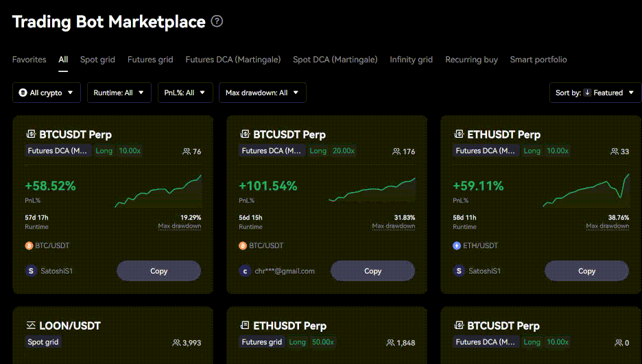Open the Sort by Featured dropdown
The height and width of the screenshot is (364, 642).
595,93
